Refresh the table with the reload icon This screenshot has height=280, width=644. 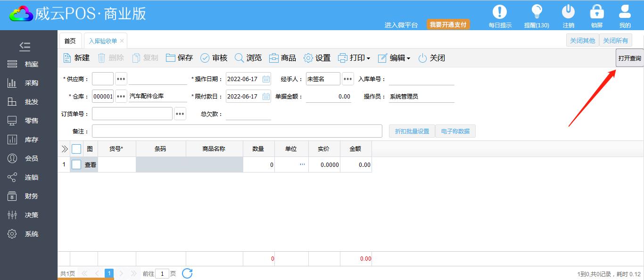(187, 273)
